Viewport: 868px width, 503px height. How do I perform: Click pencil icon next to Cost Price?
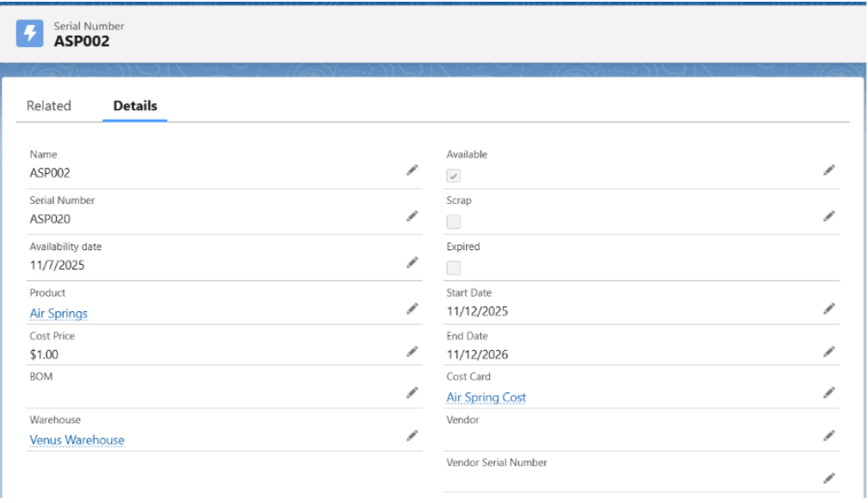coord(412,352)
